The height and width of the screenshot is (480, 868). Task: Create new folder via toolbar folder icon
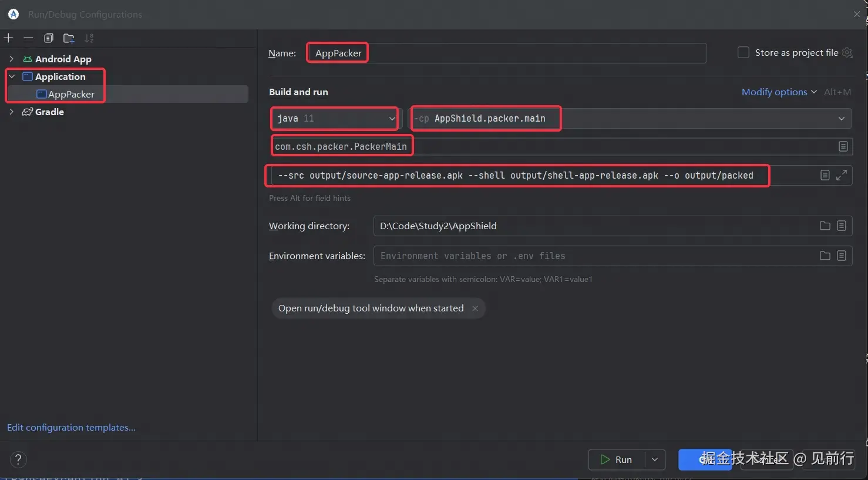(x=69, y=38)
